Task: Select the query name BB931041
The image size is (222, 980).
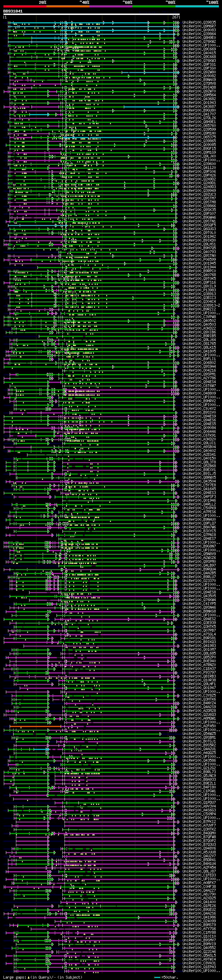Action: tap(13, 11)
